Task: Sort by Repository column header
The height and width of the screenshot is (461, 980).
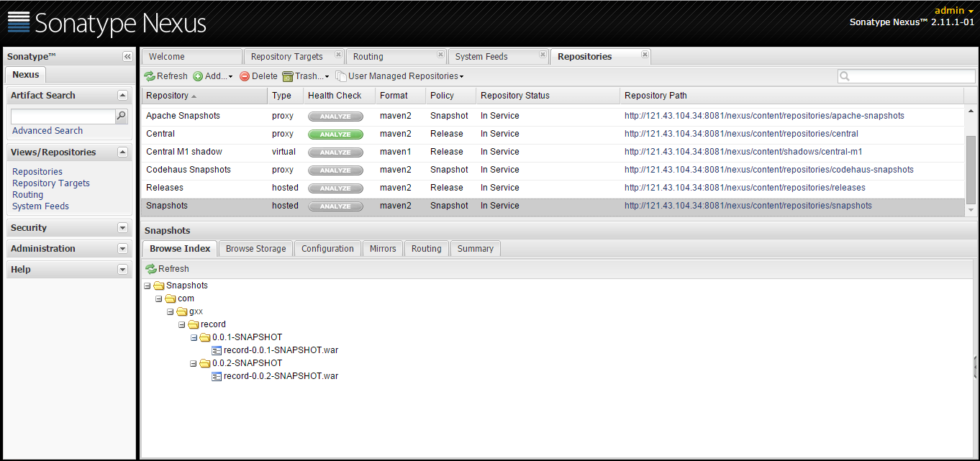Action: 204,96
